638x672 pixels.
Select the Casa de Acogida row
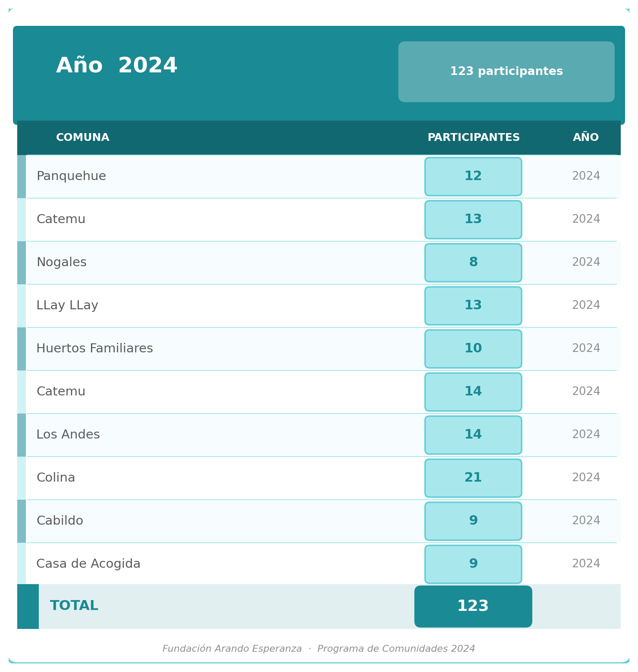(319, 564)
